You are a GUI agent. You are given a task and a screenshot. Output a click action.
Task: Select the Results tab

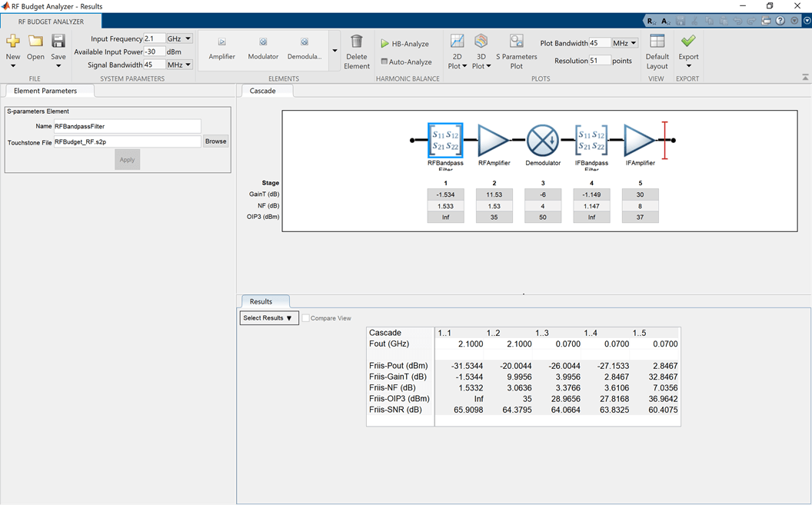(x=265, y=301)
